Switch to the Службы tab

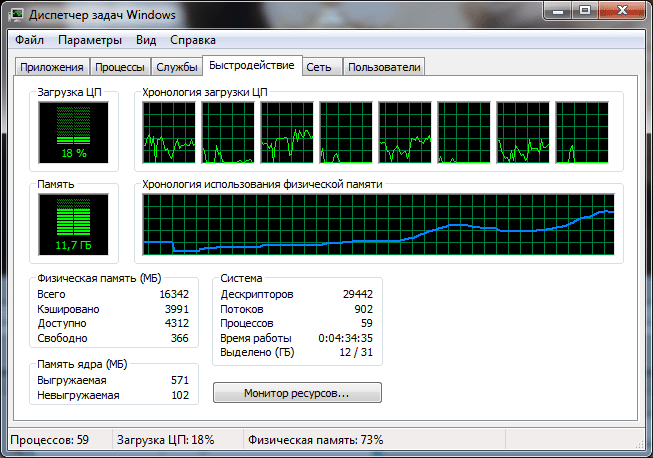click(x=177, y=67)
